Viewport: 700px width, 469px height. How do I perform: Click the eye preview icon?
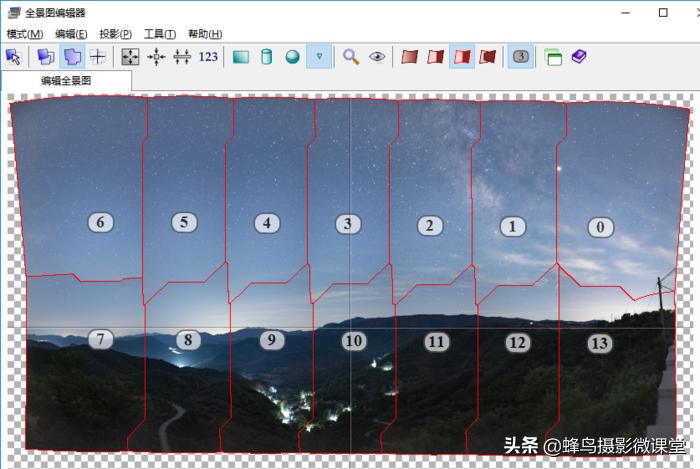(377, 57)
